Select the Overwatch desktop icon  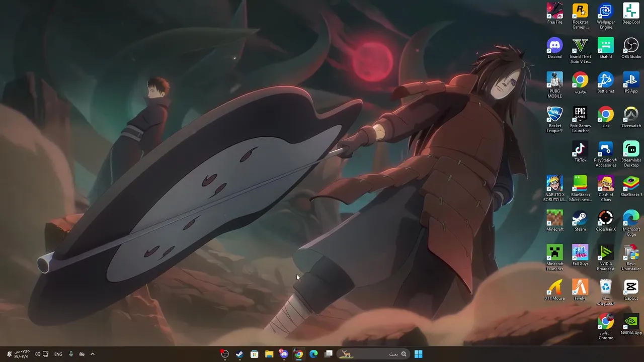(631, 118)
